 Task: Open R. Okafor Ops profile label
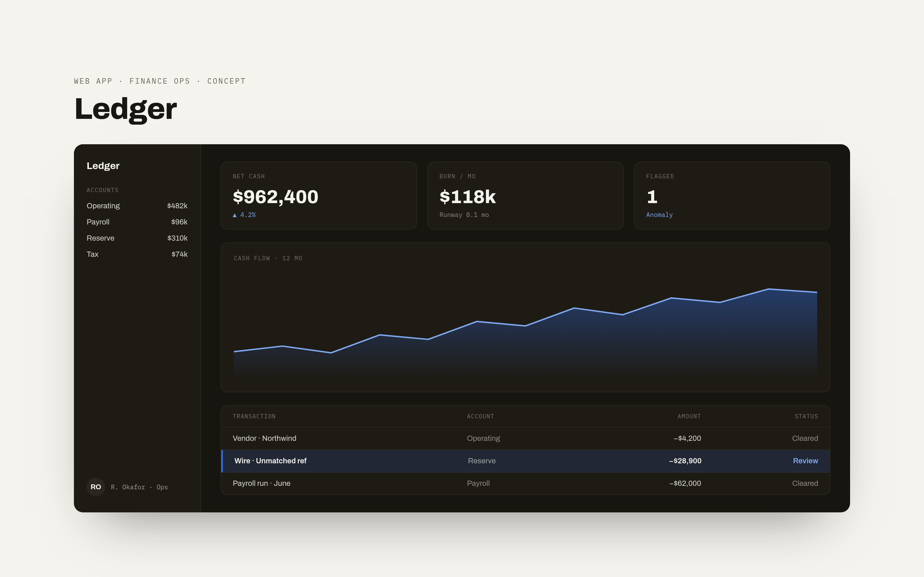pyautogui.click(x=139, y=487)
